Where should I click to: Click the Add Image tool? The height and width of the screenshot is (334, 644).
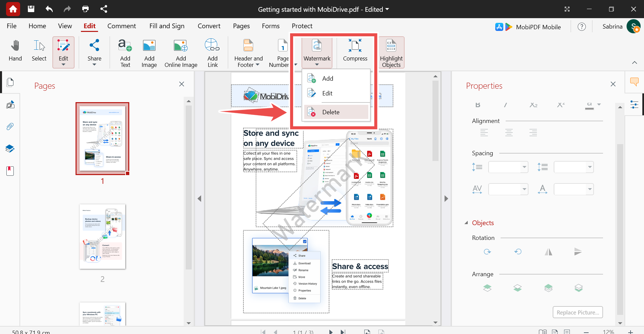coord(149,53)
